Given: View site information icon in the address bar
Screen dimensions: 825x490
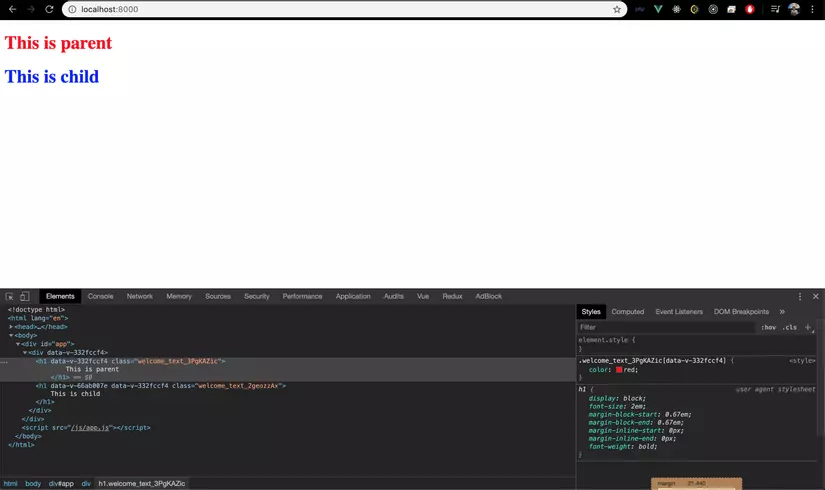Looking at the screenshot, I should tap(72, 9).
